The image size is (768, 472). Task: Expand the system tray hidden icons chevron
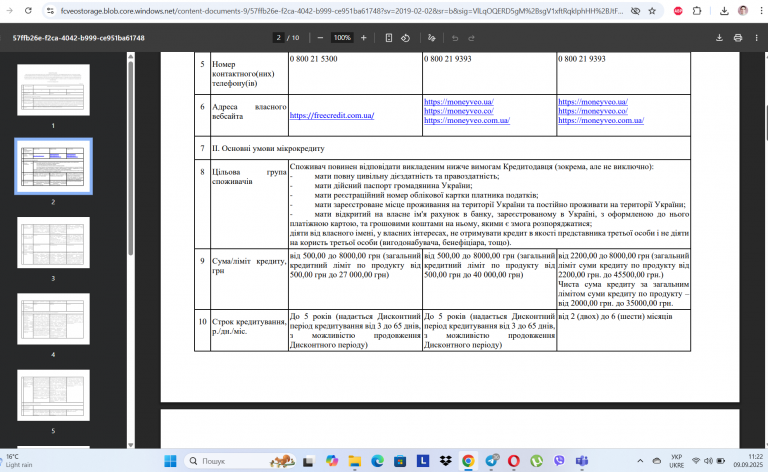[x=640, y=461]
